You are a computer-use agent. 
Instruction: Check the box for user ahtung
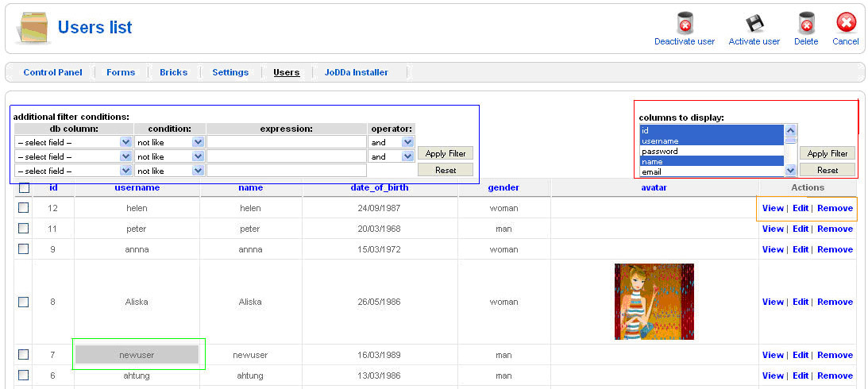[23, 376]
